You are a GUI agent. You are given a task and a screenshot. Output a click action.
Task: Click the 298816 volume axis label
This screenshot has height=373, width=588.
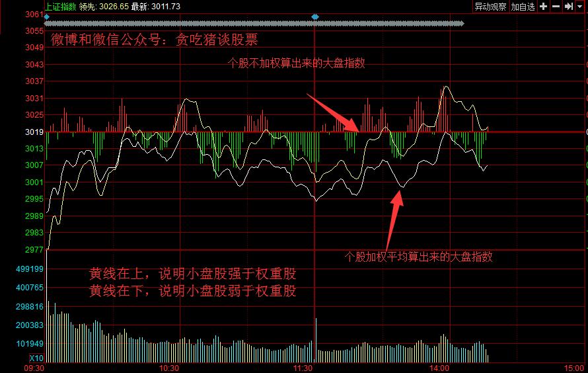30,307
